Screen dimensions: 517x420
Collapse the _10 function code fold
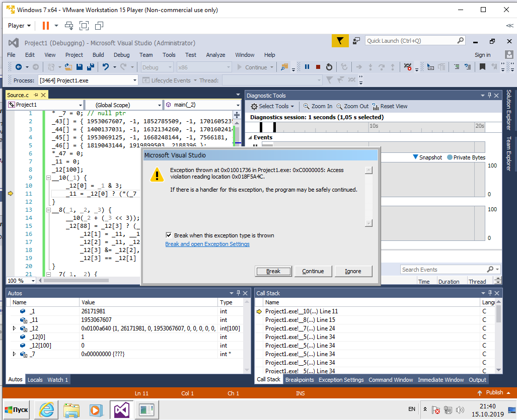48,178
